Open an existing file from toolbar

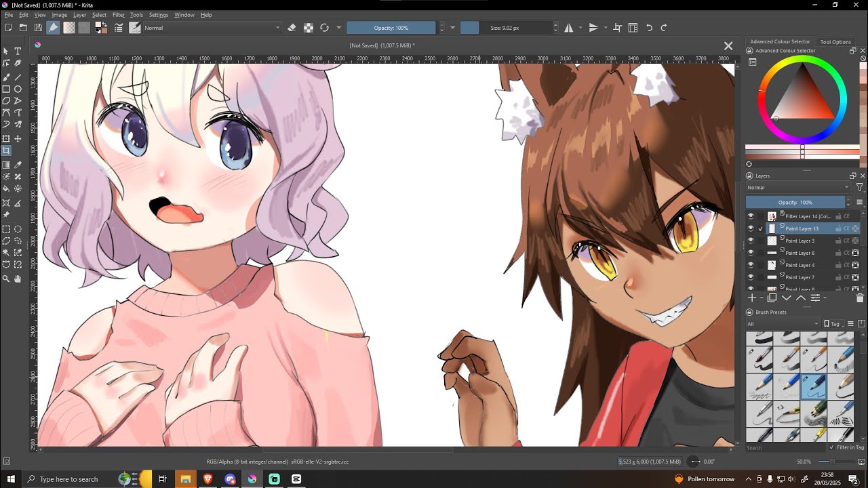tap(23, 28)
